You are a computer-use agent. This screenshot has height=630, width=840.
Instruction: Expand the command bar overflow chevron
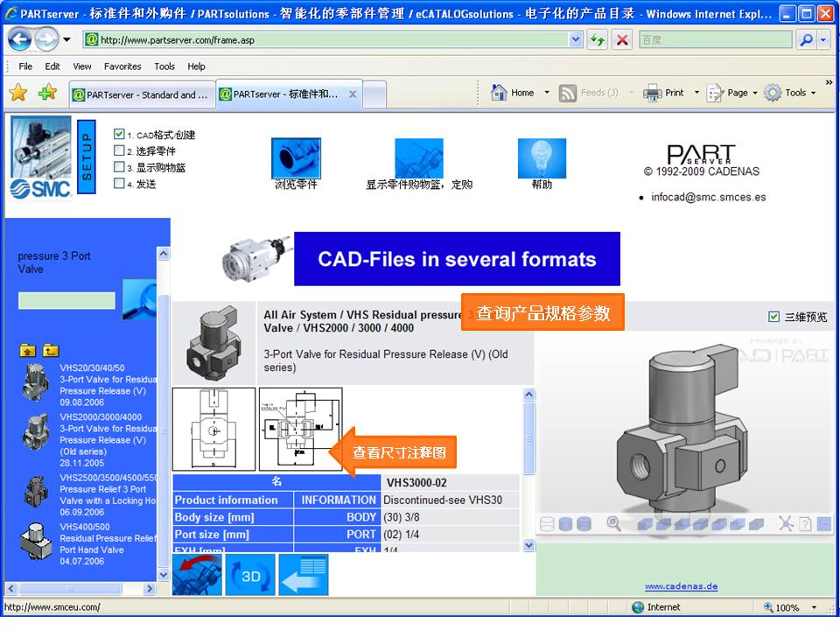tap(829, 82)
